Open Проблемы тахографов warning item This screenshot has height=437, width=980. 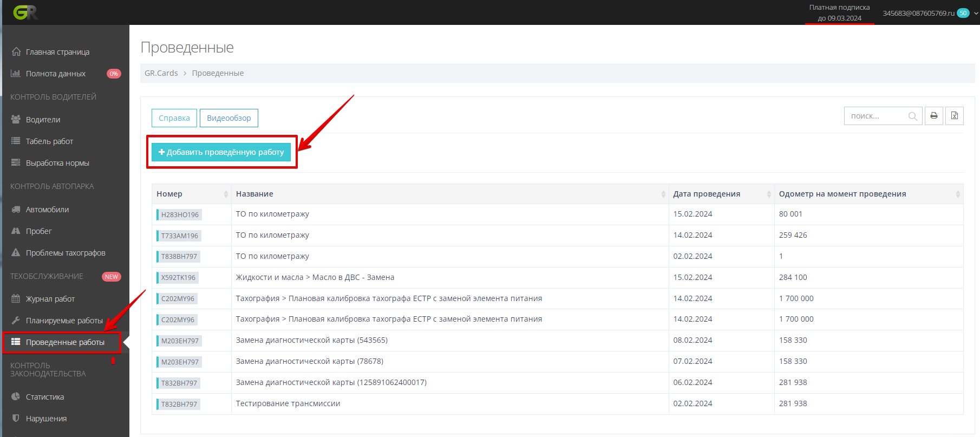[x=65, y=253]
